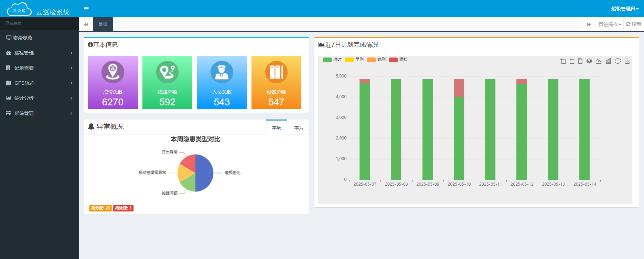This screenshot has height=259, width=644.
Task: Toggle the sidebar with the hamburger icon
Action: point(86,9)
